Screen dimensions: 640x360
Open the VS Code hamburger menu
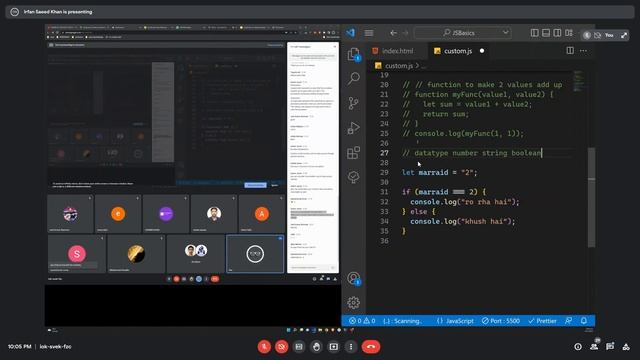[369, 33]
